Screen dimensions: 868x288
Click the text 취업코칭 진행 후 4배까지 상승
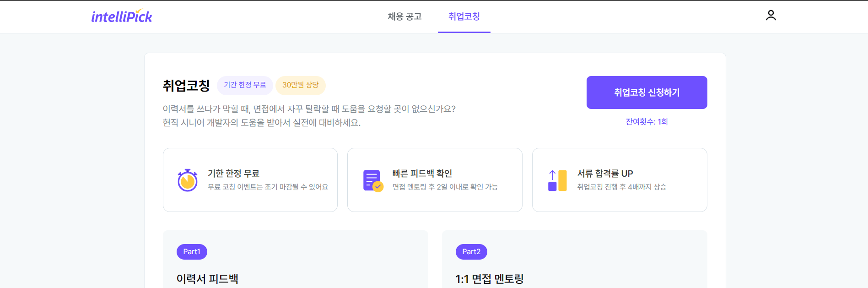point(622,187)
